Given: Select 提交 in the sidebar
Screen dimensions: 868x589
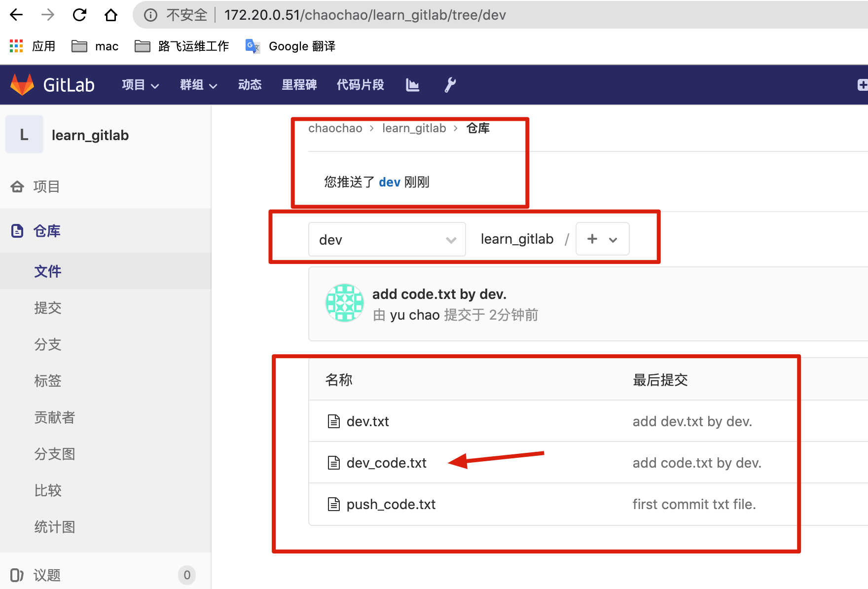Looking at the screenshot, I should click(x=48, y=308).
